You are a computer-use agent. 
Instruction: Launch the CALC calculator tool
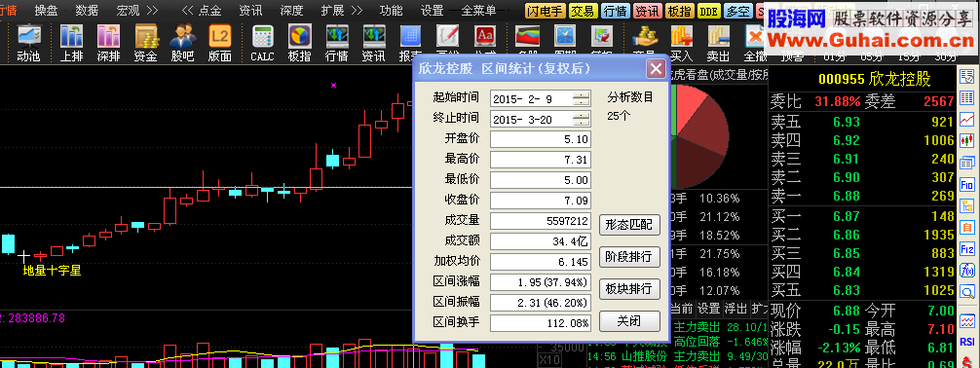click(x=262, y=43)
